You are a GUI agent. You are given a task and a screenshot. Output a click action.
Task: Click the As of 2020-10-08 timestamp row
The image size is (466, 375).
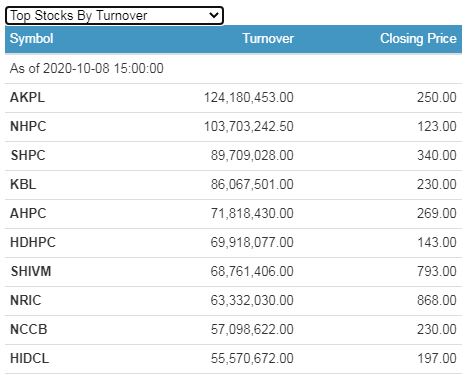233,69
